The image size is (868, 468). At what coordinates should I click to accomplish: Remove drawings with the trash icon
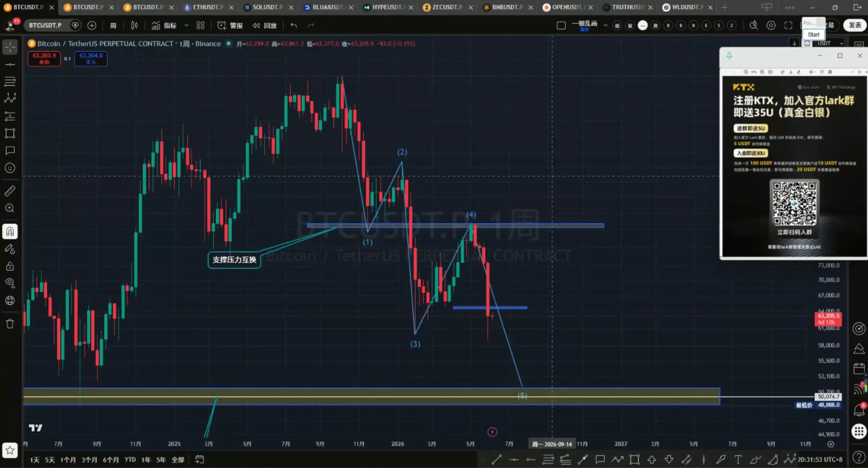tap(10, 324)
